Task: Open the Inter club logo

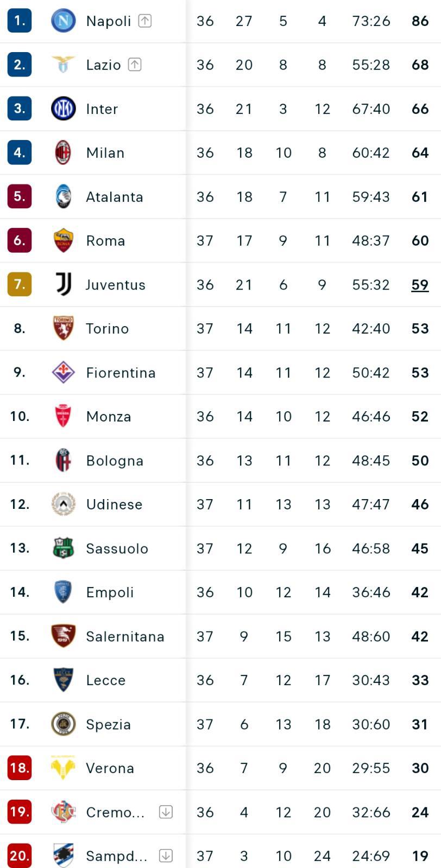Action: click(63, 108)
